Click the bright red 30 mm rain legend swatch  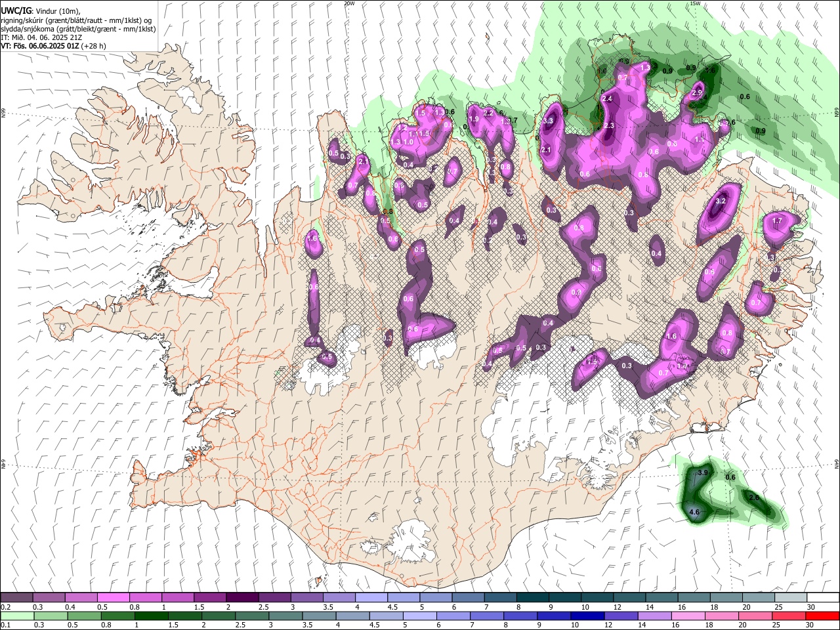[x=822, y=616]
